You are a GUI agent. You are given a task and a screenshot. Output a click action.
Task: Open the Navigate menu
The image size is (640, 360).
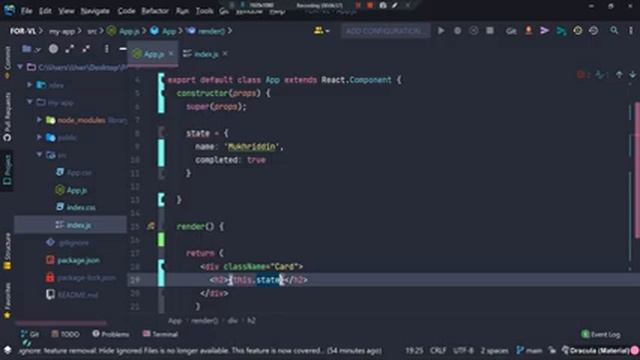point(95,11)
